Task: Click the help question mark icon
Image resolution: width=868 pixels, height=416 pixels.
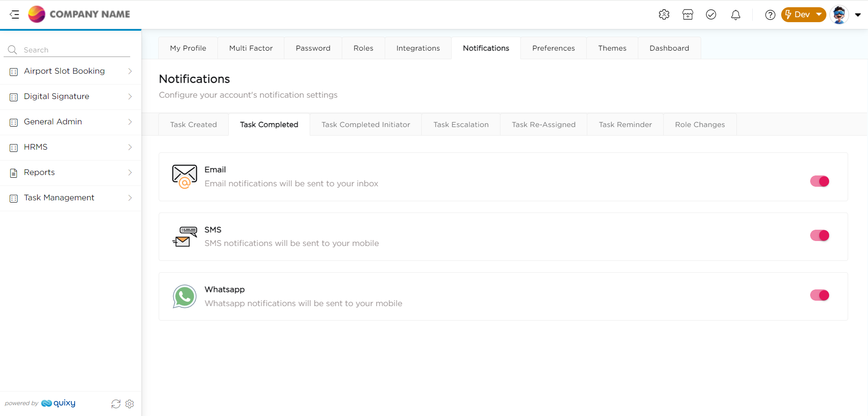Action: coord(770,15)
